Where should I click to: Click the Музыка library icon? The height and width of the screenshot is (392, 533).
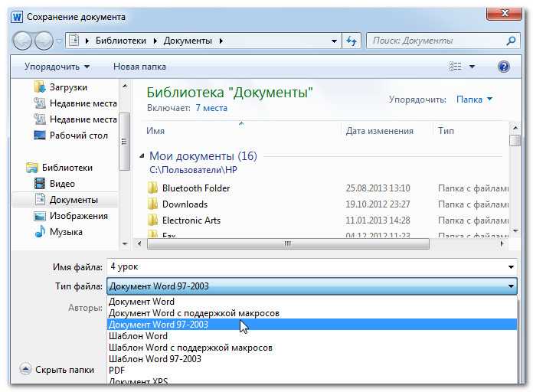pyautogui.click(x=40, y=232)
